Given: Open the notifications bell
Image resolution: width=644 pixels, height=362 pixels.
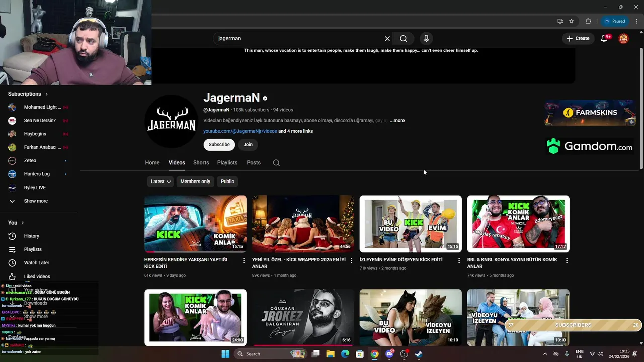Looking at the screenshot, I should tap(604, 38).
